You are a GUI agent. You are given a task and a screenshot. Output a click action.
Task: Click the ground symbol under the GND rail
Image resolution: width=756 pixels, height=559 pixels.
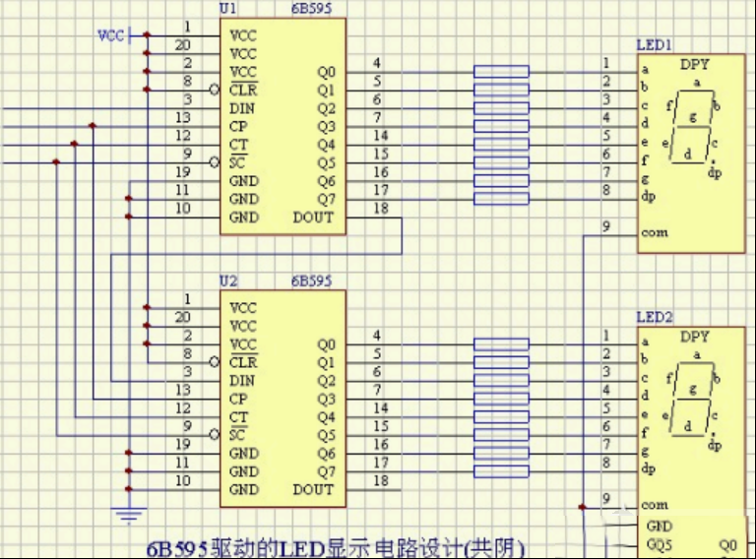(129, 515)
